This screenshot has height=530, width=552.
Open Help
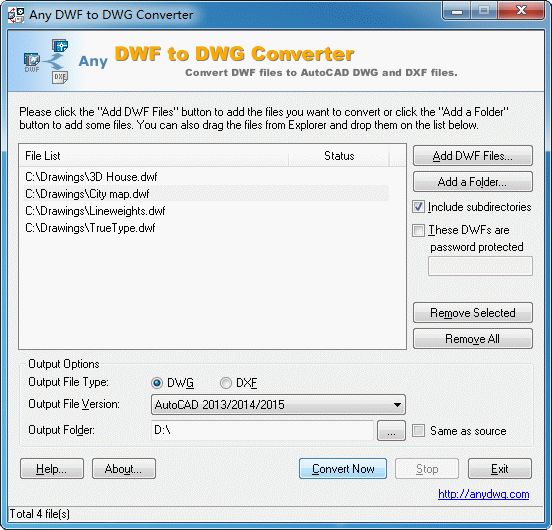52,469
